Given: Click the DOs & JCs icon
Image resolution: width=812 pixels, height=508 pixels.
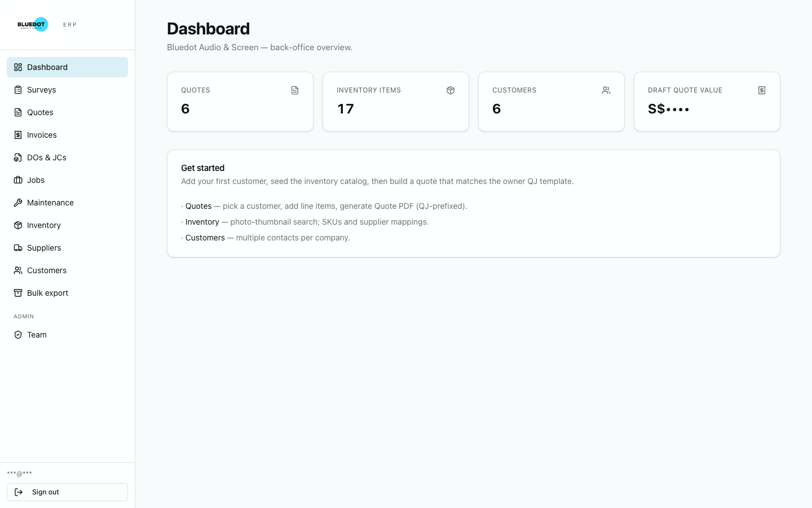Looking at the screenshot, I should 18,157.
